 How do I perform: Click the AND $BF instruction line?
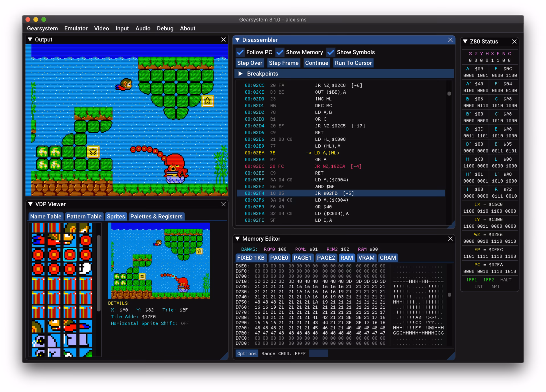[x=341, y=186]
